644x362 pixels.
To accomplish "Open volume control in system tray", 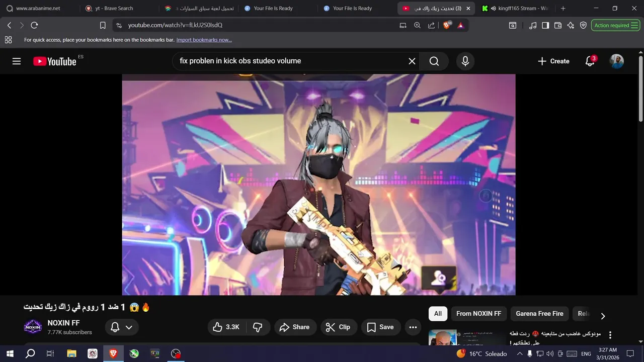I will tap(550, 354).
